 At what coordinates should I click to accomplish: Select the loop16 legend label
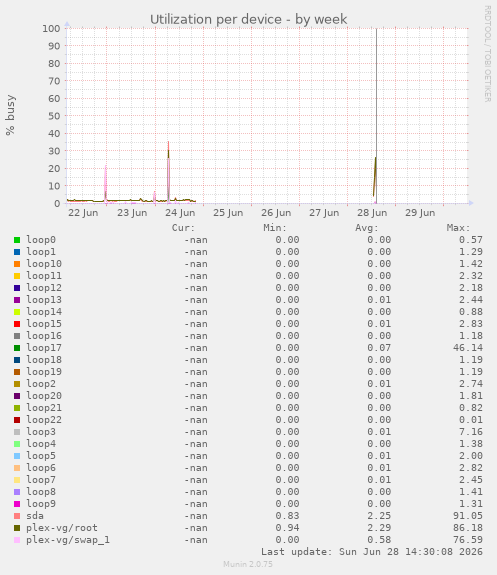(x=44, y=336)
